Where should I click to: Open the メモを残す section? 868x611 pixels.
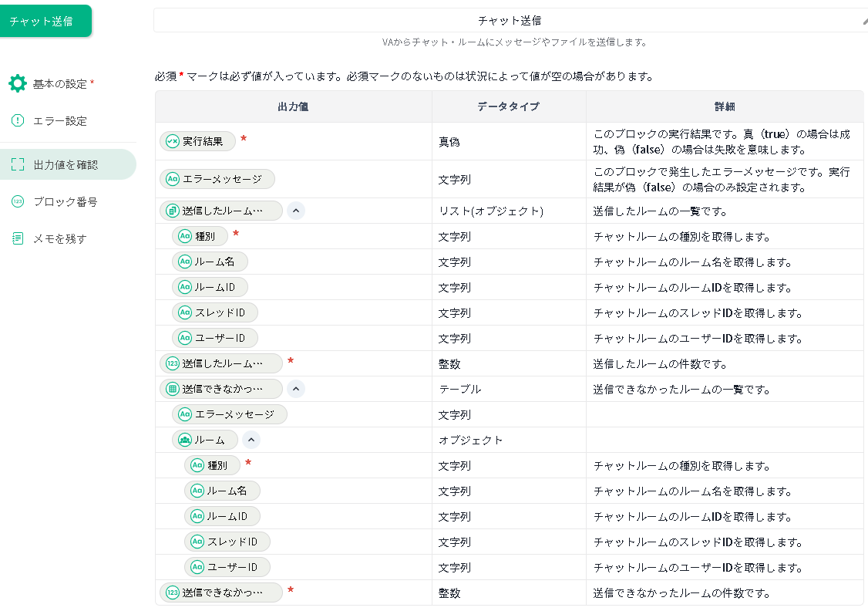click(x=59, y=238)
